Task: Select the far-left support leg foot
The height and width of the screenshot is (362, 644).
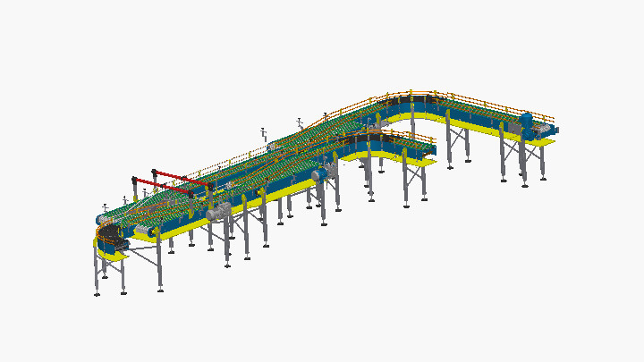Action: tap(97, 294)
